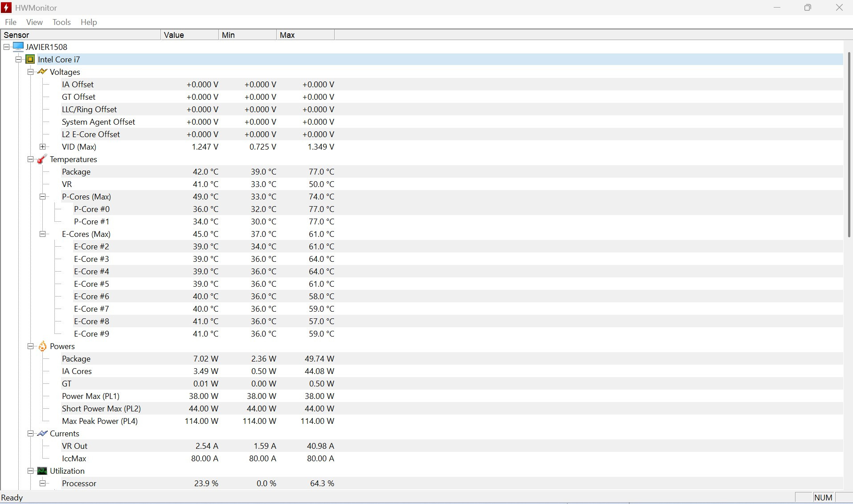Click the NUM status bar indicator

[x=823, y=497]
